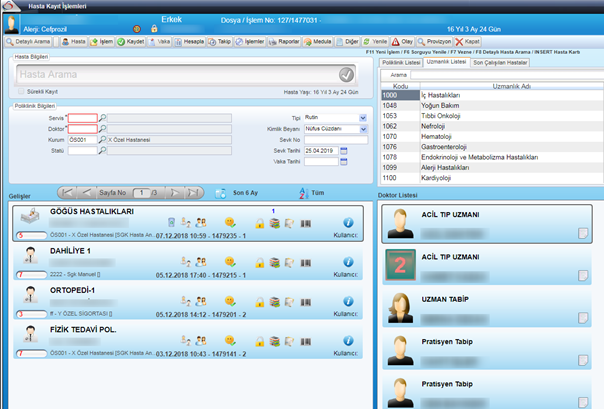Toggle the Sürekli Kayıt checkbox

pos(21,91)
